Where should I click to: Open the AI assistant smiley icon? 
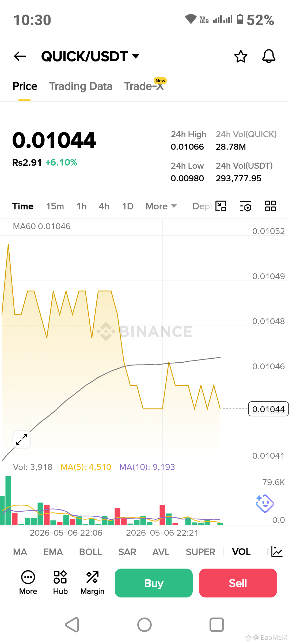coord(265,503)
